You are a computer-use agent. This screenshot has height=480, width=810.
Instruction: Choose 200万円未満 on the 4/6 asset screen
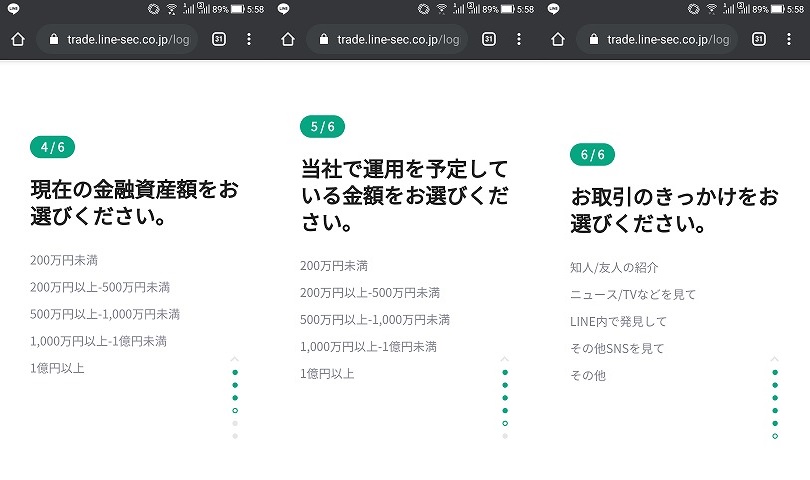(x=64, y=260)
